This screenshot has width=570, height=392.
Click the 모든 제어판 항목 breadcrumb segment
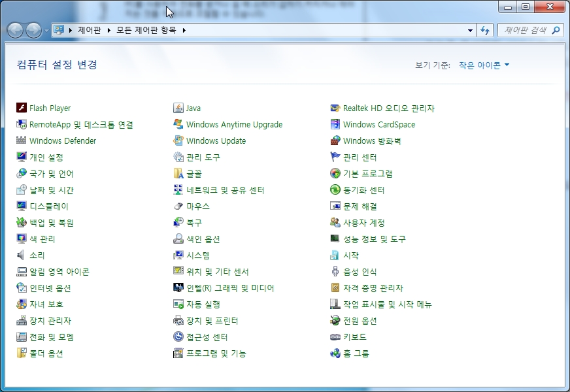coord(146,30)
